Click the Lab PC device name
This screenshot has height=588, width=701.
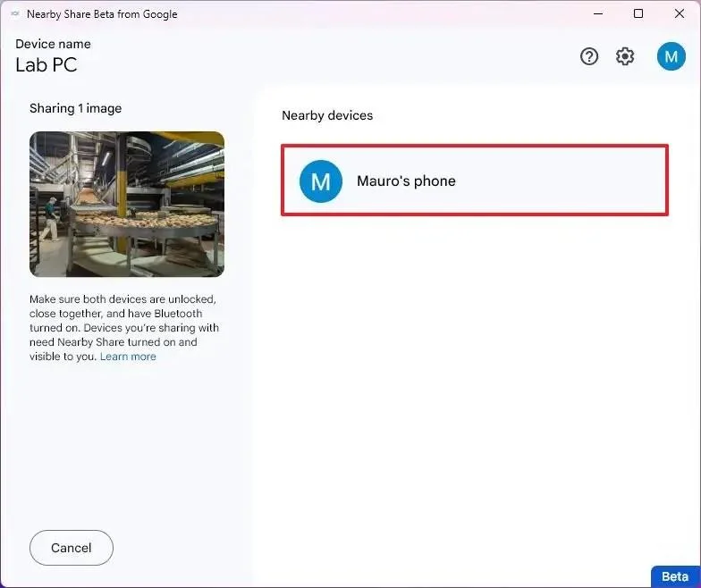[46, 65]
